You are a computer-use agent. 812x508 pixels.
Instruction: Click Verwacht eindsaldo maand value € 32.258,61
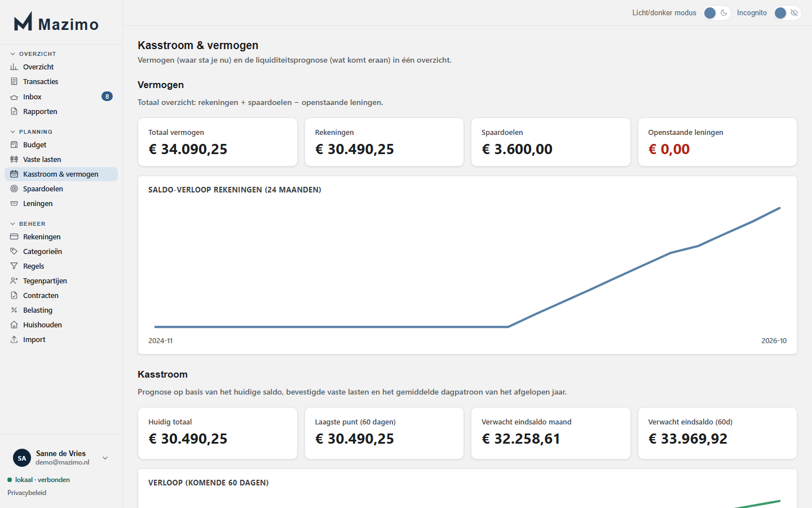pos(521,439)
